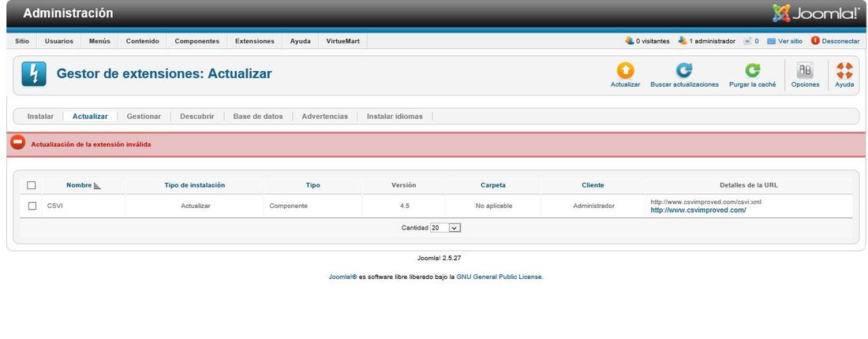This screenshot has width=868, height=339.
Task: Click the version value 4.5
Action: 405,206
